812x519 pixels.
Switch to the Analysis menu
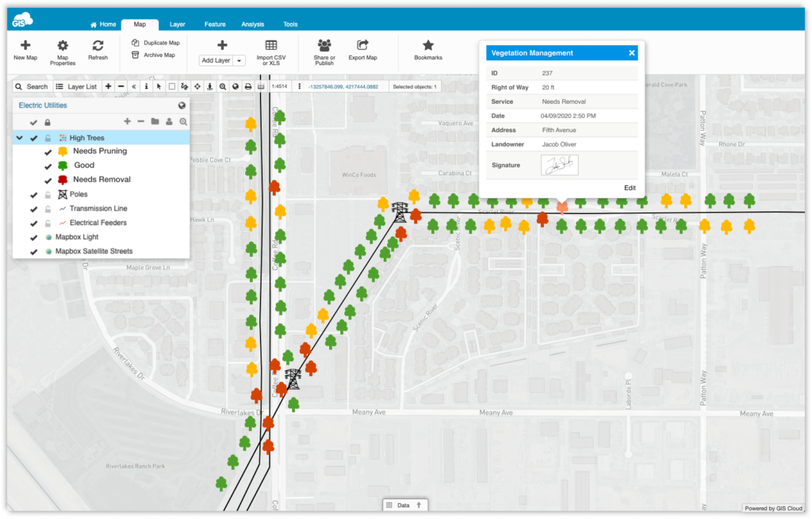252,24
